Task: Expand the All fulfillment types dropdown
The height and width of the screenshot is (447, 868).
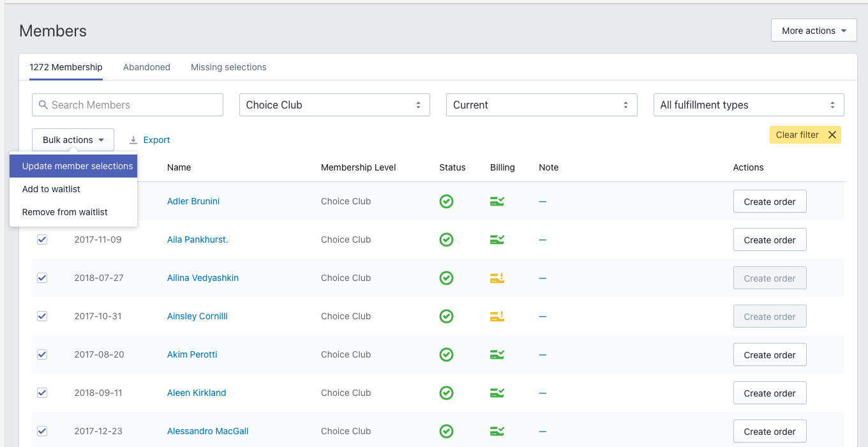Action: click(748, 105)
